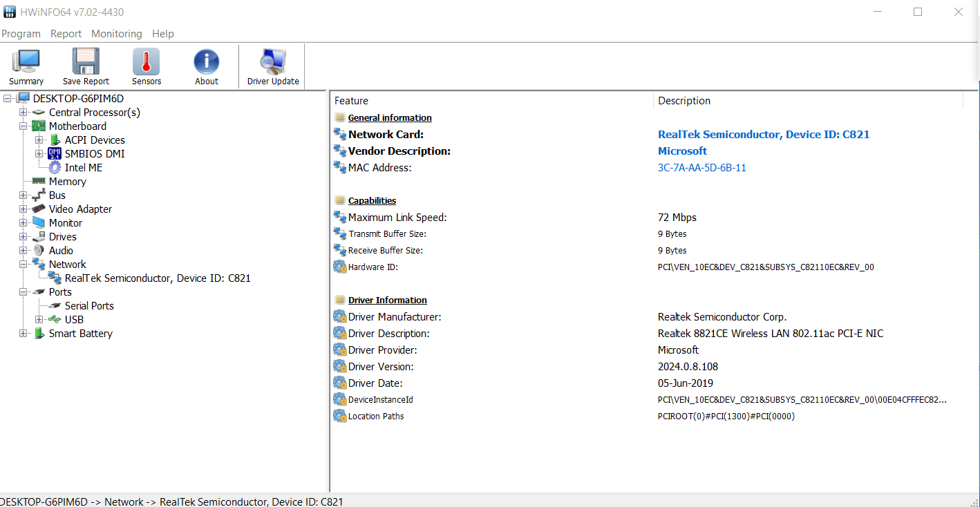This screenshot has height=507, width=980.
Task: Select the Transmit Buffer Size row
Action: (x=647, y=233)
